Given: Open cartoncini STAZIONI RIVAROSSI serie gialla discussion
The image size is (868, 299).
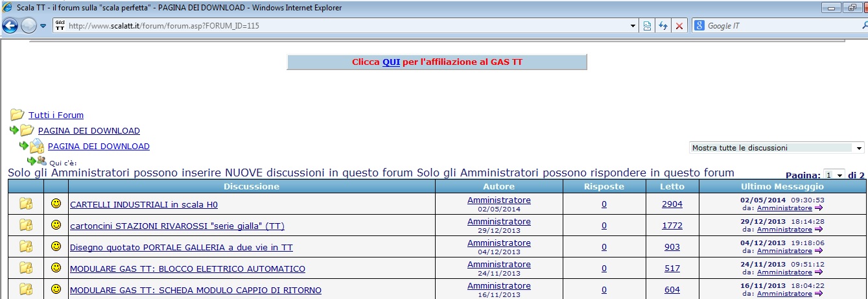Looking at the screenshot, I should 177,226.
